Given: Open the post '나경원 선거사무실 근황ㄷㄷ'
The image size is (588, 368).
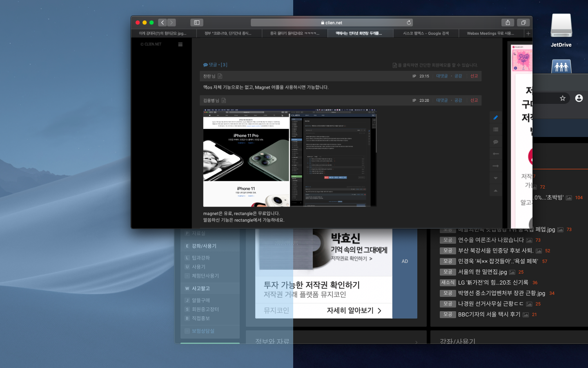Looking at the screenshot, I should [491, 304].
